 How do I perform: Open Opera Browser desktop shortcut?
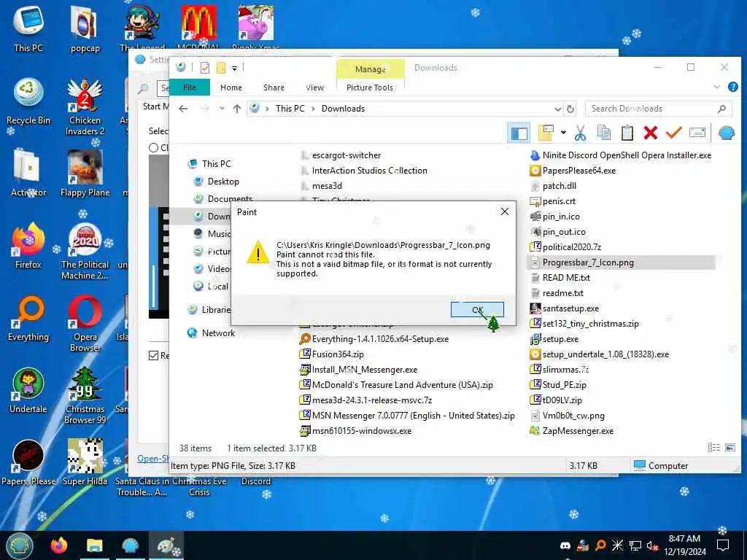(85, 323)
